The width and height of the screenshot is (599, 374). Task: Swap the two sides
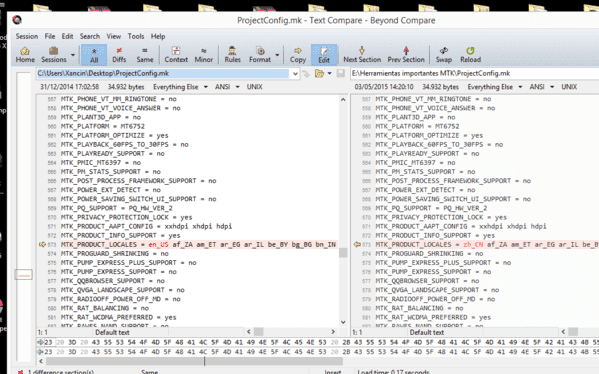444,55
